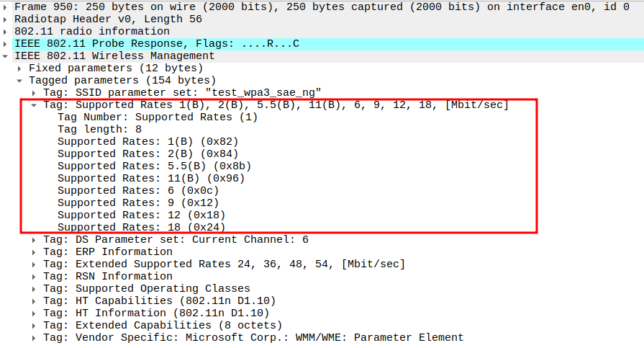Expand the Fixed parameters (12 bytes) node
Screen dimensions: 644x348
click(x=20, y=68)
